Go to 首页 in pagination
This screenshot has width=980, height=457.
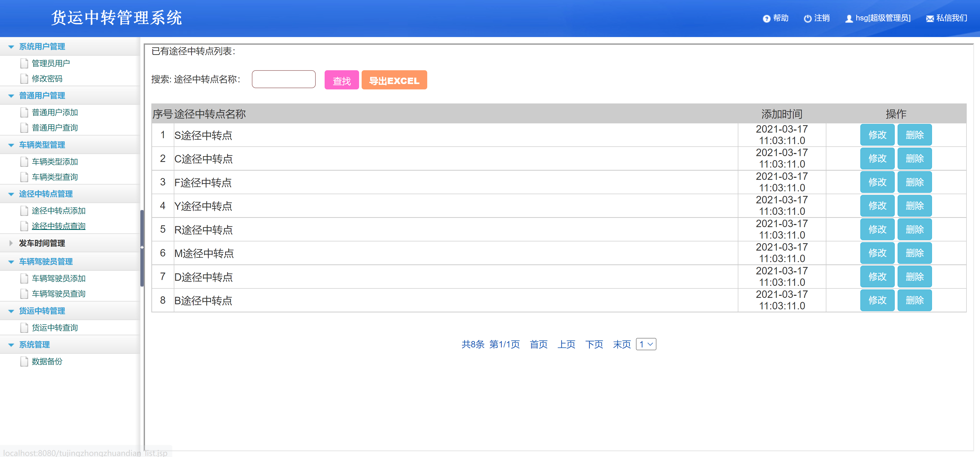pyautogui.click(x=538, y=344)
